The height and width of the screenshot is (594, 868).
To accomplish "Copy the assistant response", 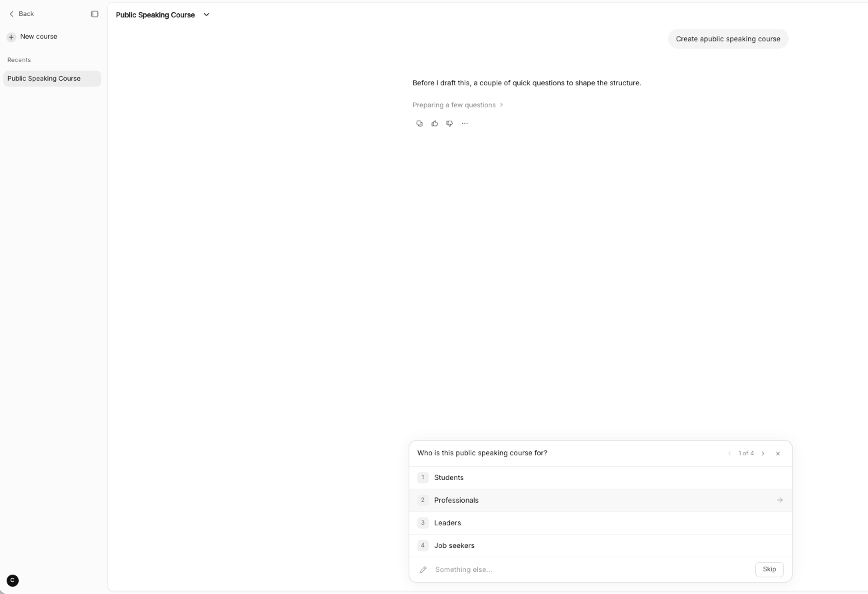I will [419, 123].
